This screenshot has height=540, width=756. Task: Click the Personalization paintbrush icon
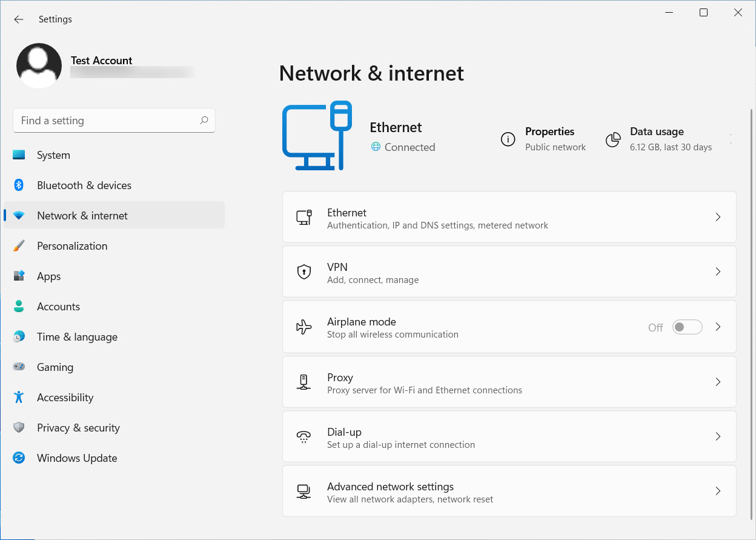pyautogui.click(x=19, y=245)
